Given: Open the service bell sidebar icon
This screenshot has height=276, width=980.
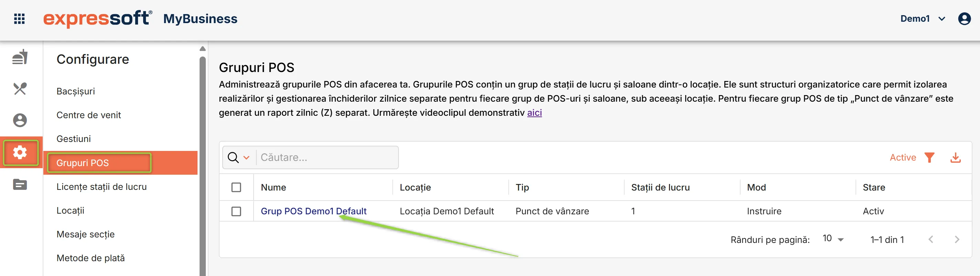Looking at the screenshot, I should [20, 57].
